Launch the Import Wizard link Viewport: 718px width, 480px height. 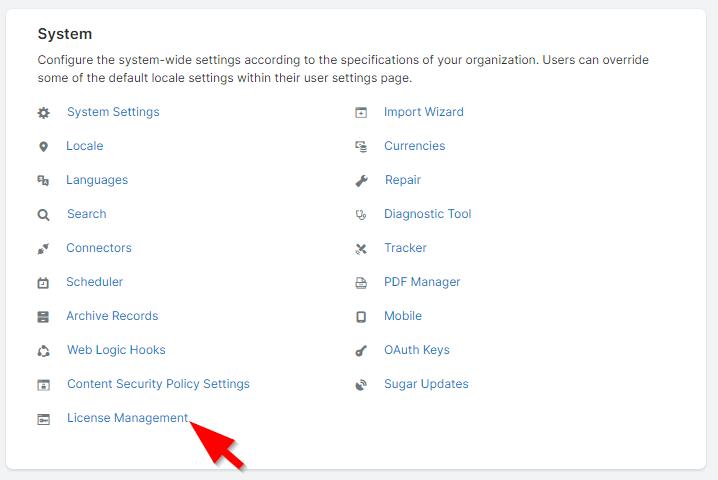click(424, 112)
